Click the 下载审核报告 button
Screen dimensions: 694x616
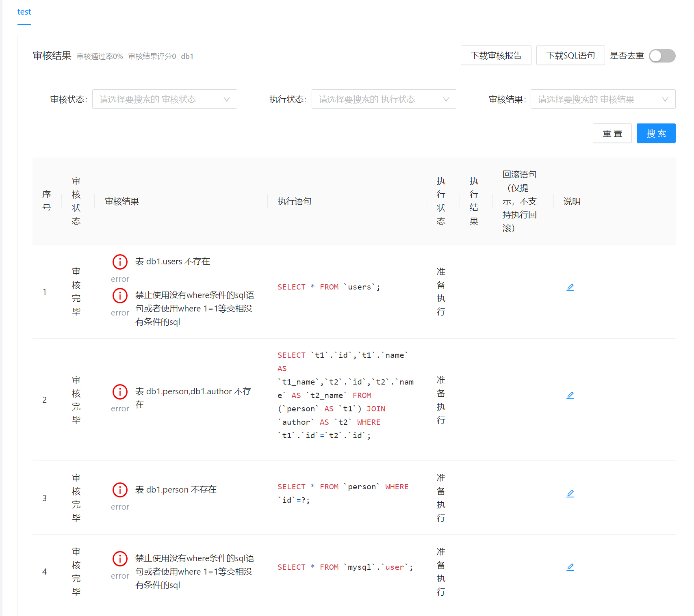pyautogui.click(x=496, y=55)
